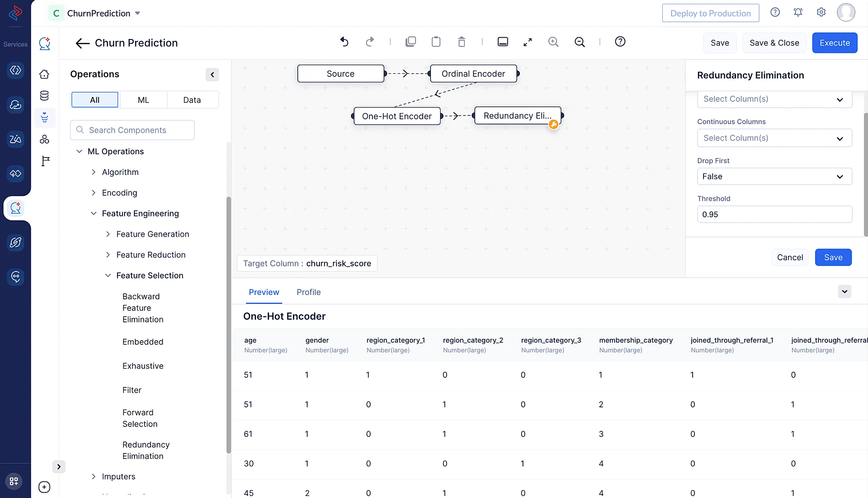
Task: Click the Threshold input field
Action: pyautogui.click(x=774, y=214)
